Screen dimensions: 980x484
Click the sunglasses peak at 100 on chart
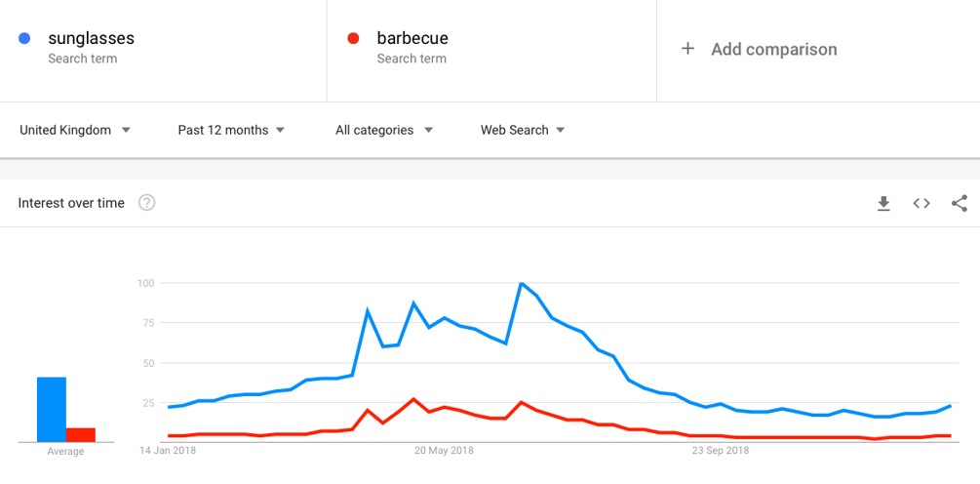[520, 283]
